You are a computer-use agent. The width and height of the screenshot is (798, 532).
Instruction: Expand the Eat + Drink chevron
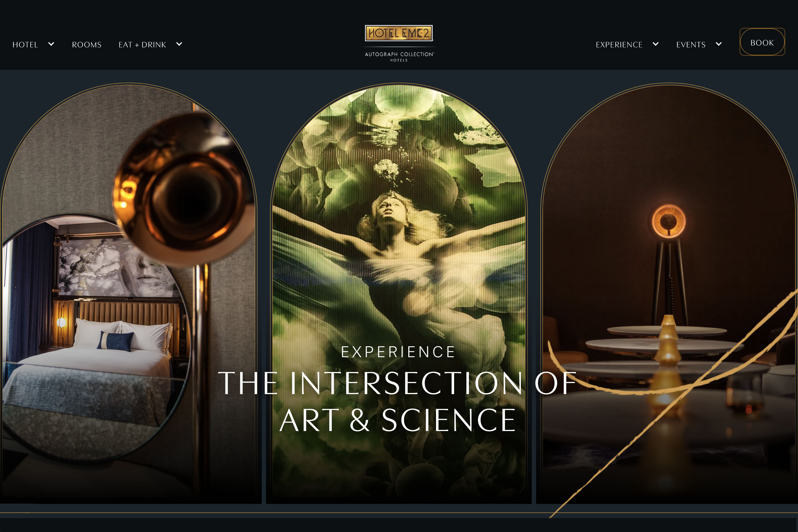179,44
